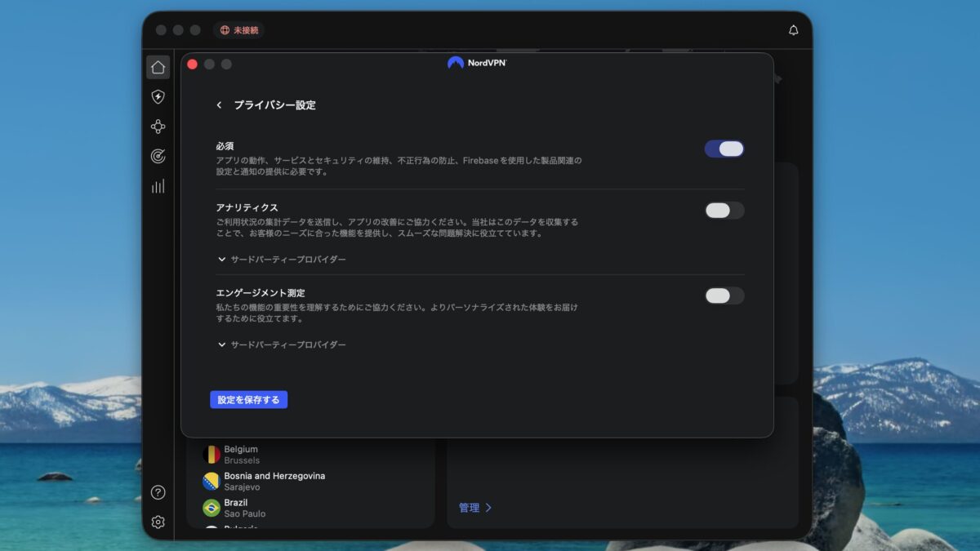
Task: Open 管理 next to the arrow link
Action: 474,507
